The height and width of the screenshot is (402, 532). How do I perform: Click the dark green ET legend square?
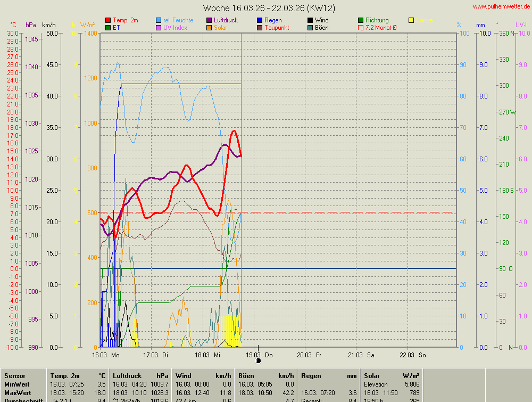tap(109, 28)
